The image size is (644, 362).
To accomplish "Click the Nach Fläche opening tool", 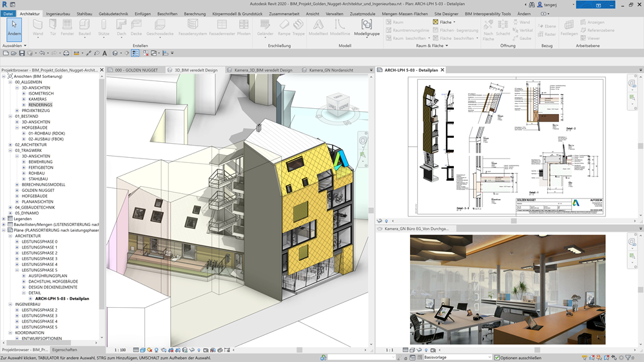I will tap(489, 30).
